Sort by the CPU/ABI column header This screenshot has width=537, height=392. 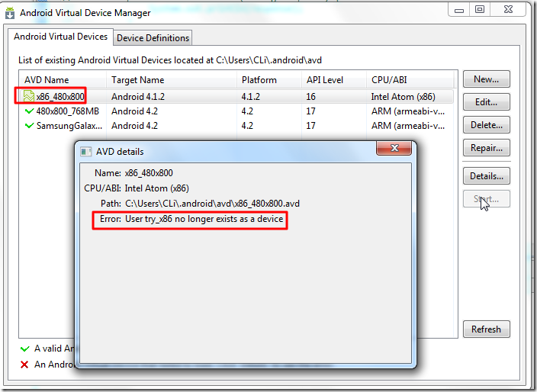(410, 80)
